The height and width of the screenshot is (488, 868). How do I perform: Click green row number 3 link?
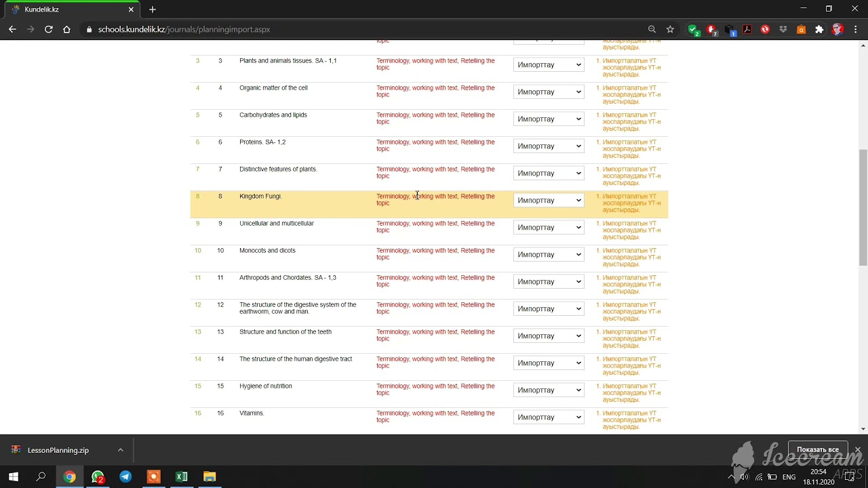(197, 61)
